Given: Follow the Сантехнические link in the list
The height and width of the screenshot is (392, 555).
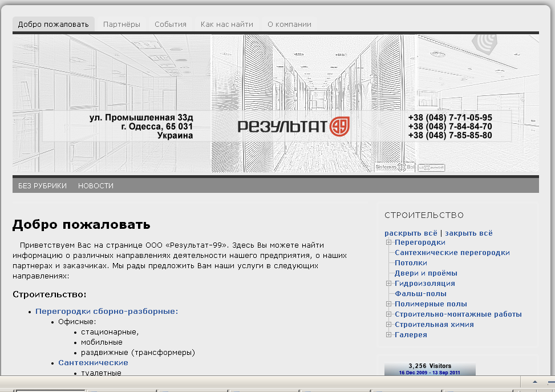Looking at the screenshot, I should tap(93, 362).
